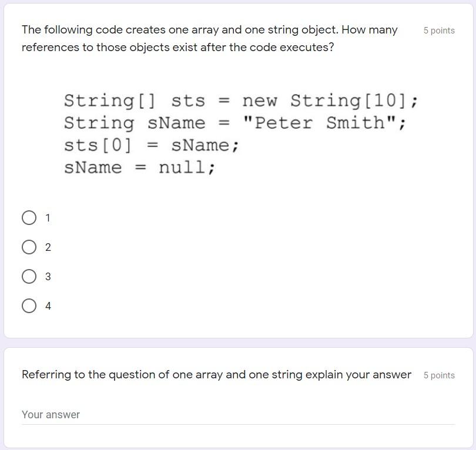Click the 5 points label of explanation question

click(x=439, y=375)
